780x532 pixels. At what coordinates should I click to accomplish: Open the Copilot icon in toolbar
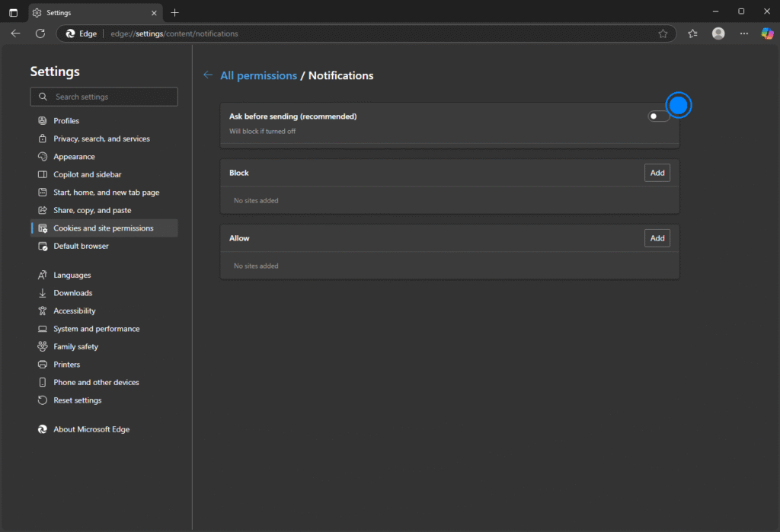[767, 33]
